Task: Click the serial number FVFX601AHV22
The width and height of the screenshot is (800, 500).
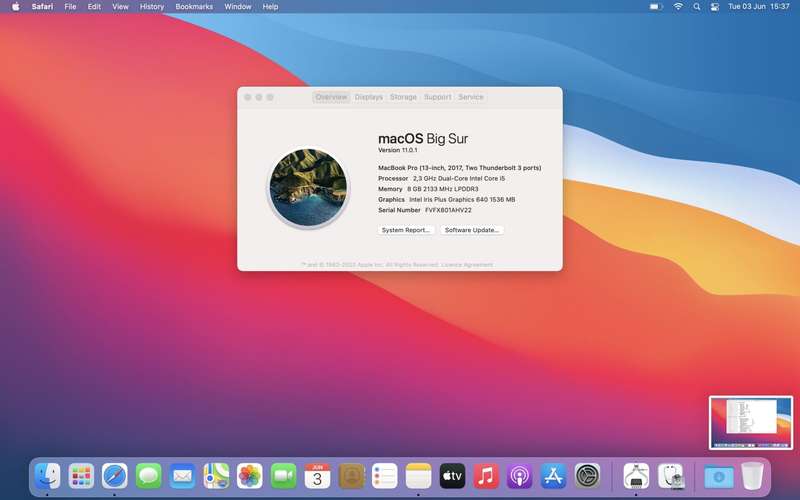Action: pyautogui.click(x=448, y=210)
